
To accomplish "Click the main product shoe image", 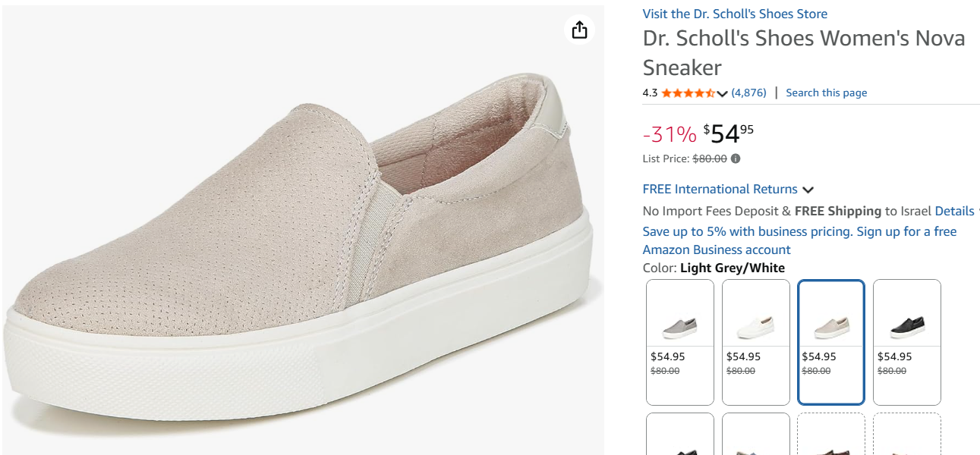I will coord(304,243).
